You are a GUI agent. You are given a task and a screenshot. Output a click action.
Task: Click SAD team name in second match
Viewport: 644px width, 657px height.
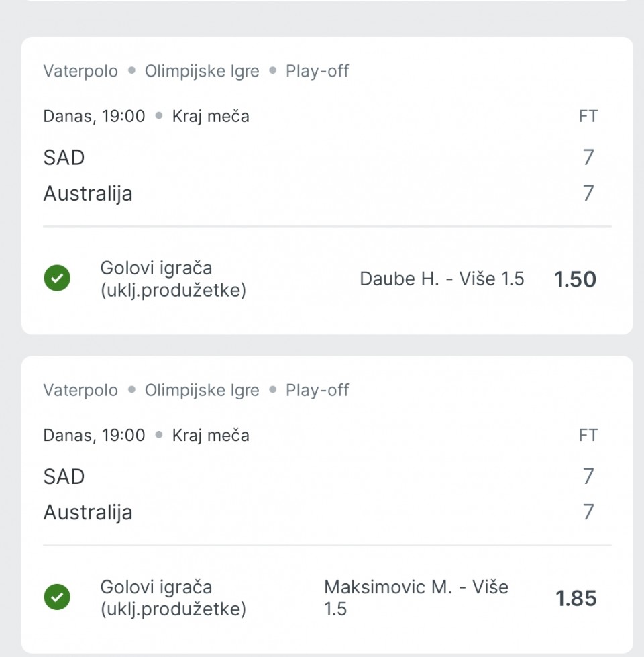[64, 477]
